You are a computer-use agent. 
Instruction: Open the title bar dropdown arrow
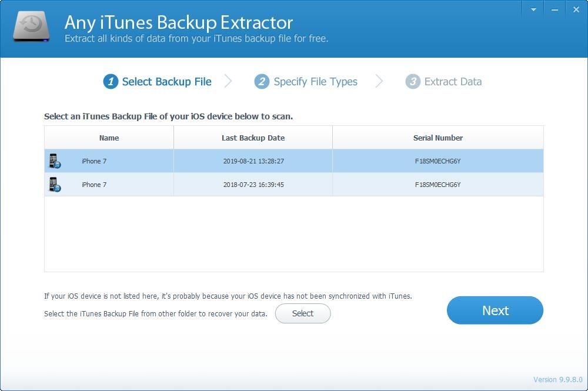533,9
